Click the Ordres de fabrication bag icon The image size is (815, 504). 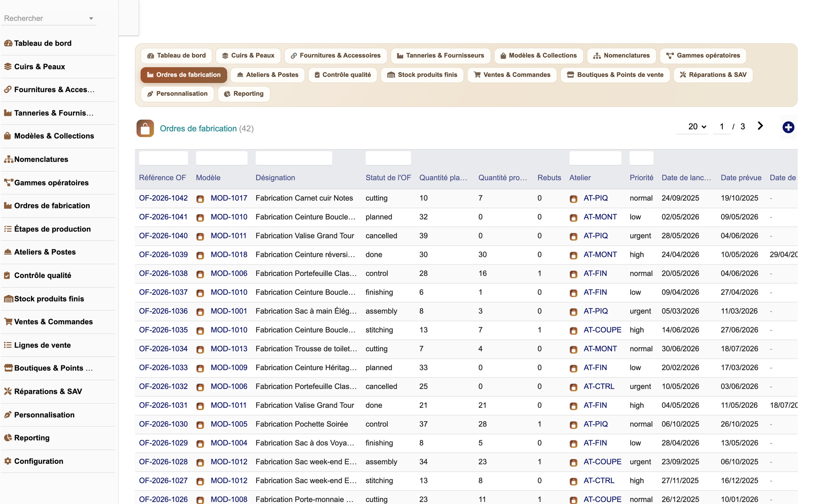[145, 129]
